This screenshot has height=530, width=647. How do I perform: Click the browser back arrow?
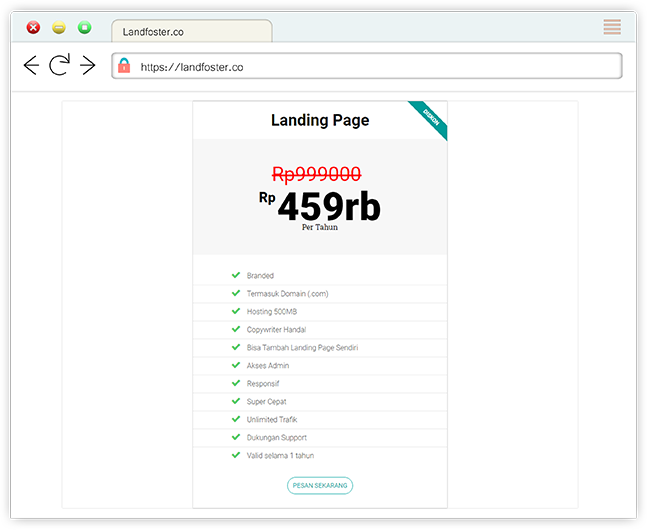click(x=31, y=66)
